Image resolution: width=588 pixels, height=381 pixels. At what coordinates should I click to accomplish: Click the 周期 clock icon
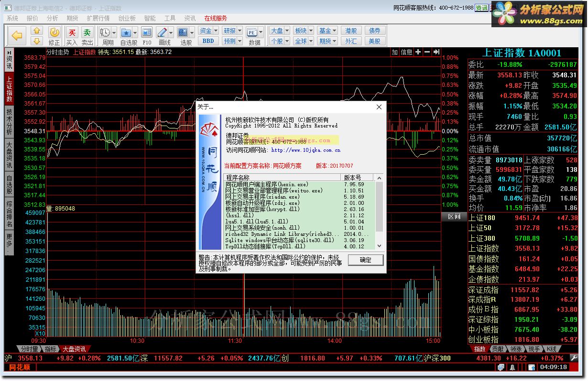pyautogui.click(x=104, y=32)
